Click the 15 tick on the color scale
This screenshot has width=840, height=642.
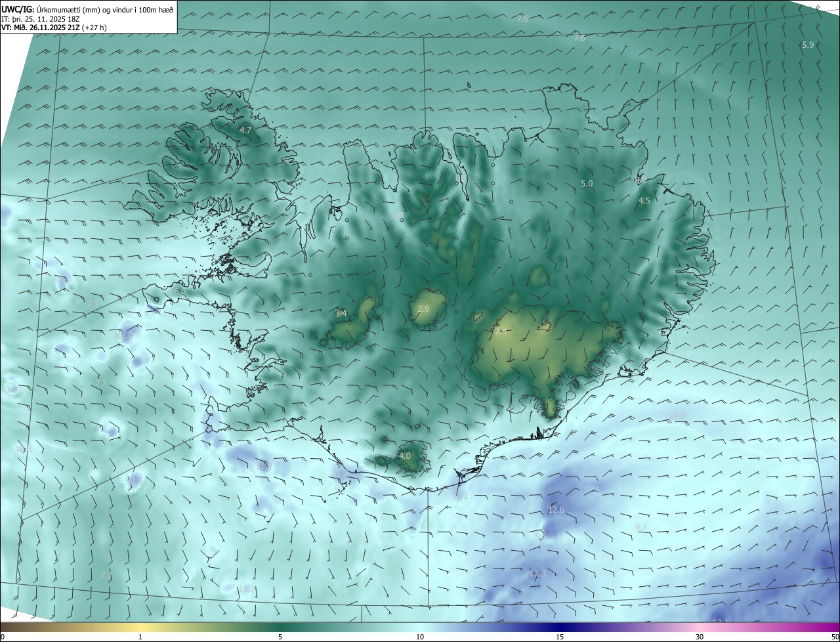click(x=560, y=637)
